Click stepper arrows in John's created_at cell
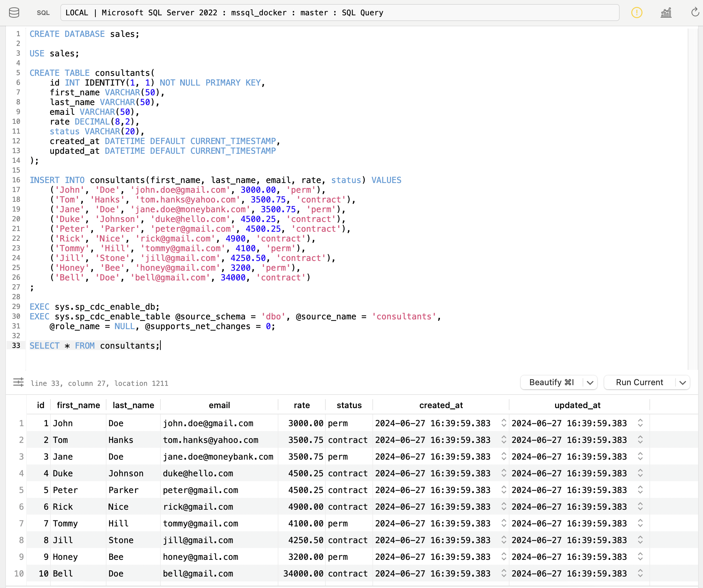This screenshot has width=703, height=588. pyautogui.click(x=504, y=423)
